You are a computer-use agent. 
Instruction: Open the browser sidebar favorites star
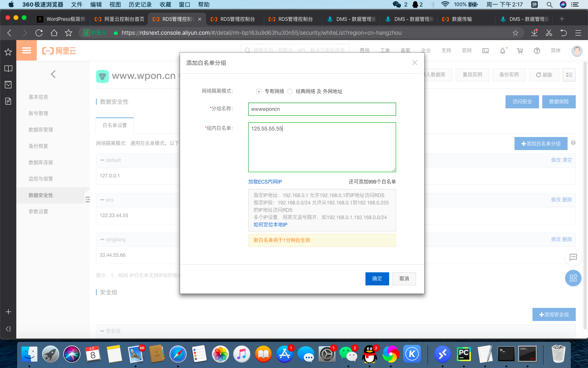[8, 52]
